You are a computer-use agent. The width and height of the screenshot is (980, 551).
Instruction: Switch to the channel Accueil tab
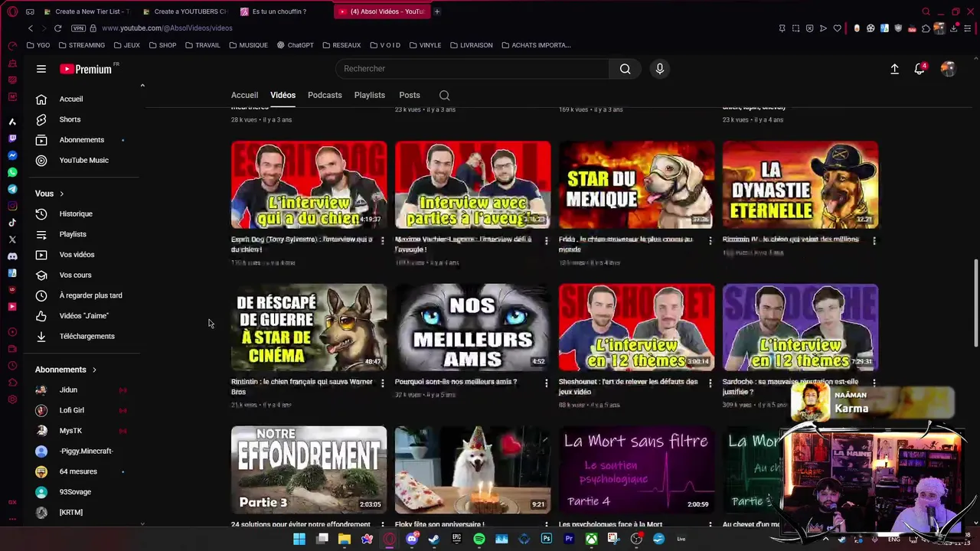click(245, 95)
